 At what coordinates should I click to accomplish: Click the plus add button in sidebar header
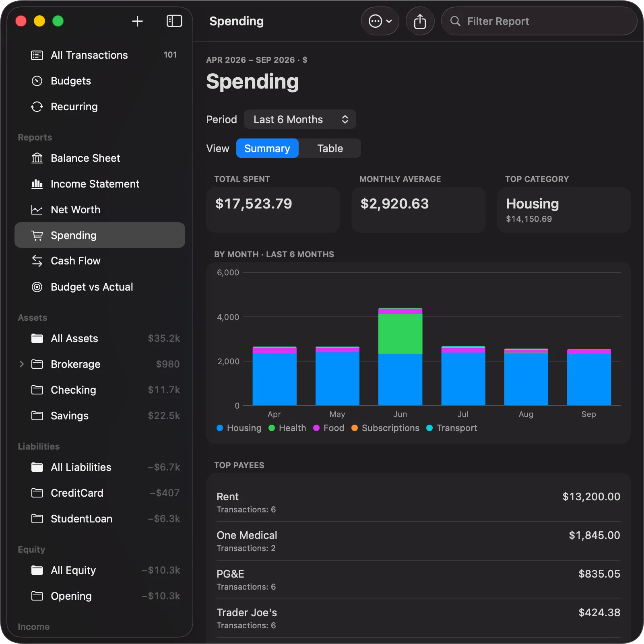click(137, 21)
